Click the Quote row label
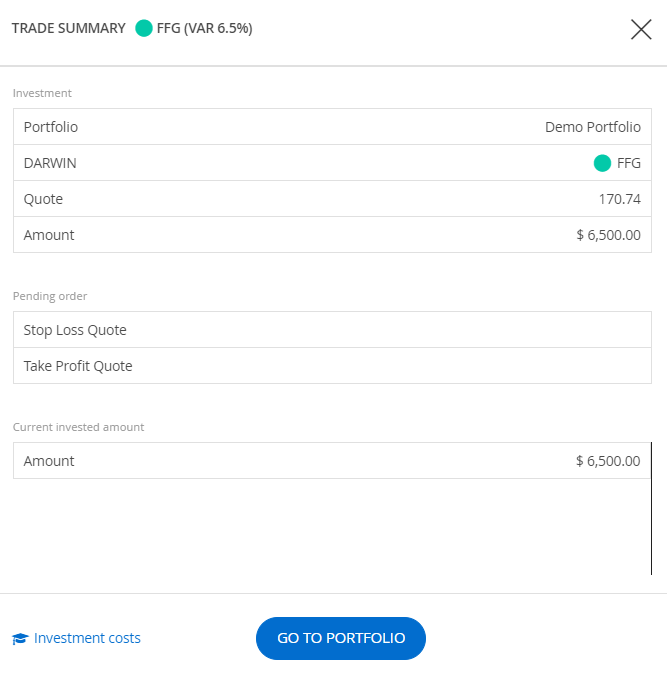The width and height of the screenshot is (667, 677). [x=43, y=199]
